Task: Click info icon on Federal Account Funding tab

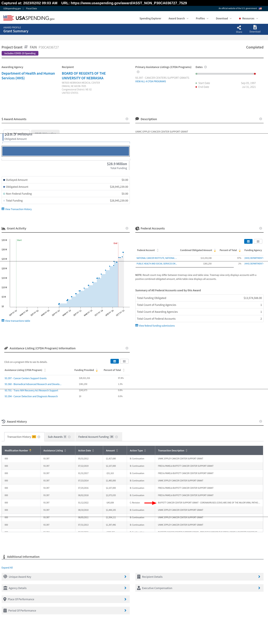Action: click(116, 437)
